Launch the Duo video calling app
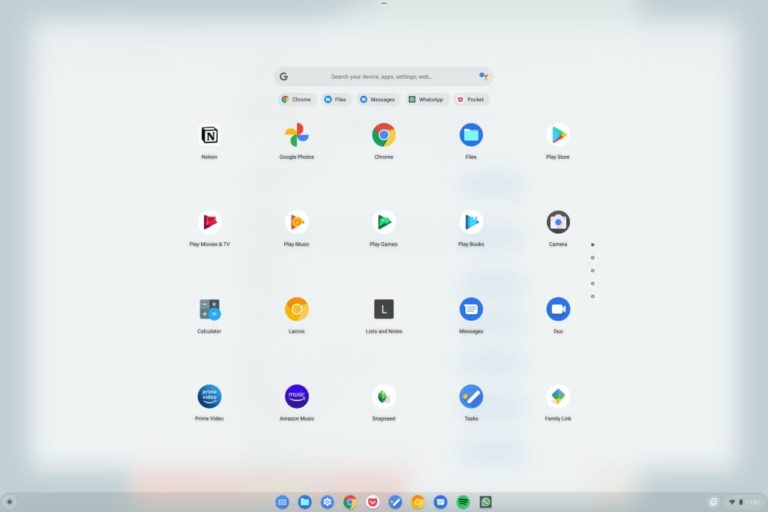 (558, 310)
